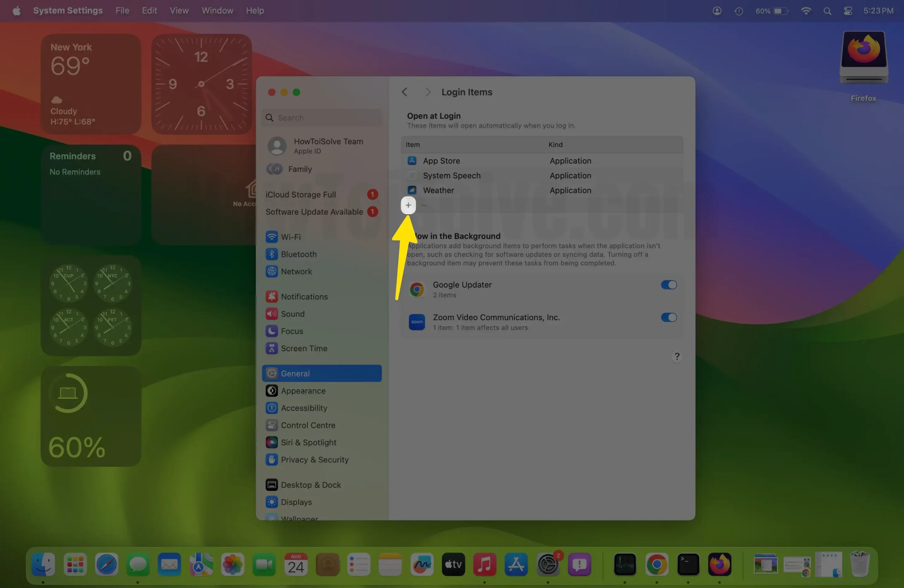This screenshot has width=904, height=588.
Task: Open the View menu
Action: (179, 11)
